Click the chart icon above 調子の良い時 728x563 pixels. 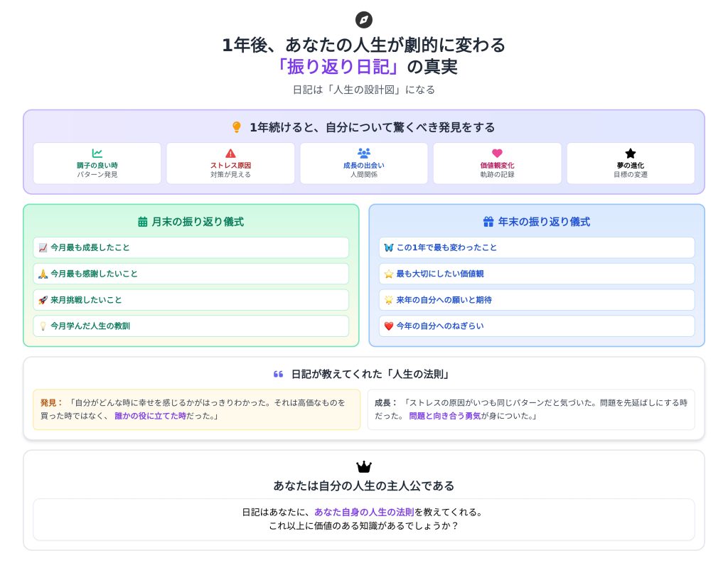pyautogui.click(x=97, y=153)
